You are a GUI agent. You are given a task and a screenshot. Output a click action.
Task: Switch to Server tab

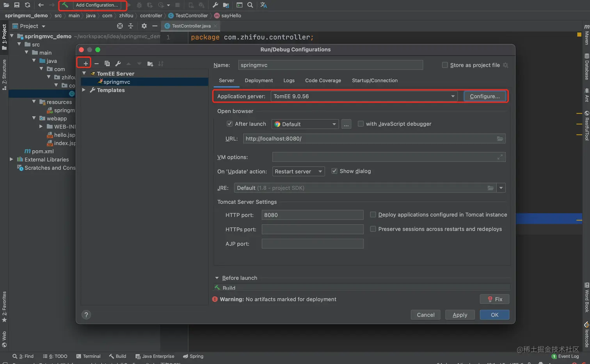coord(226,80)
